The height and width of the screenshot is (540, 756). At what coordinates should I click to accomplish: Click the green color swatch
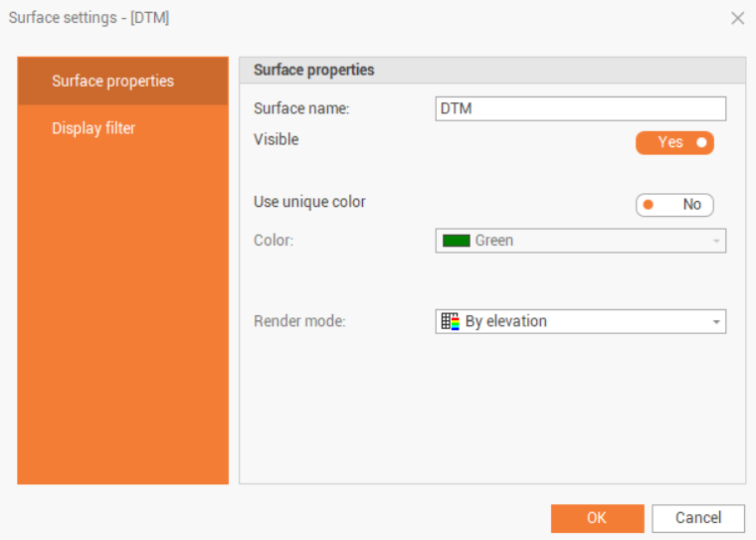456,241
